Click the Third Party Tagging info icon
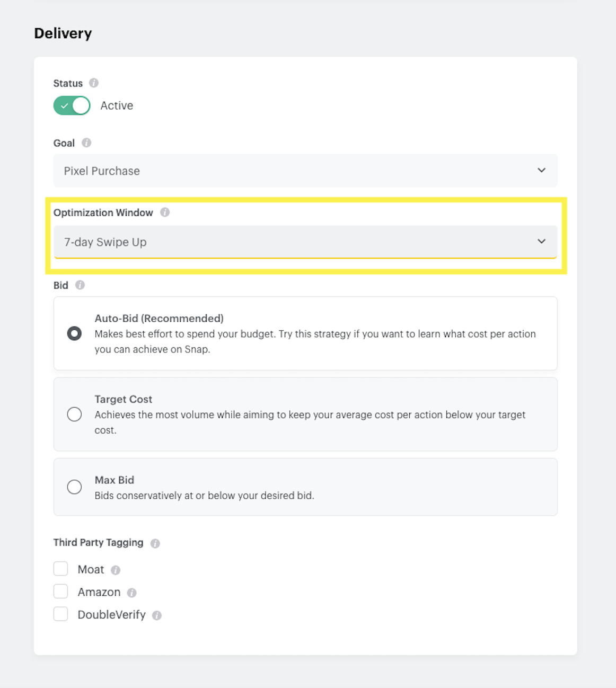Image resolution: width=616 pixels, height=688 pixels. coord(155,543)
